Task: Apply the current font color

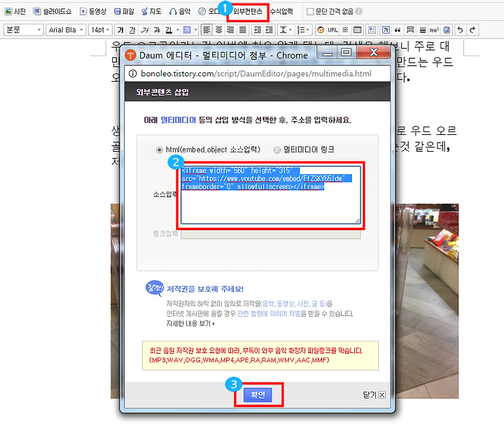Action: click(169, 30)
